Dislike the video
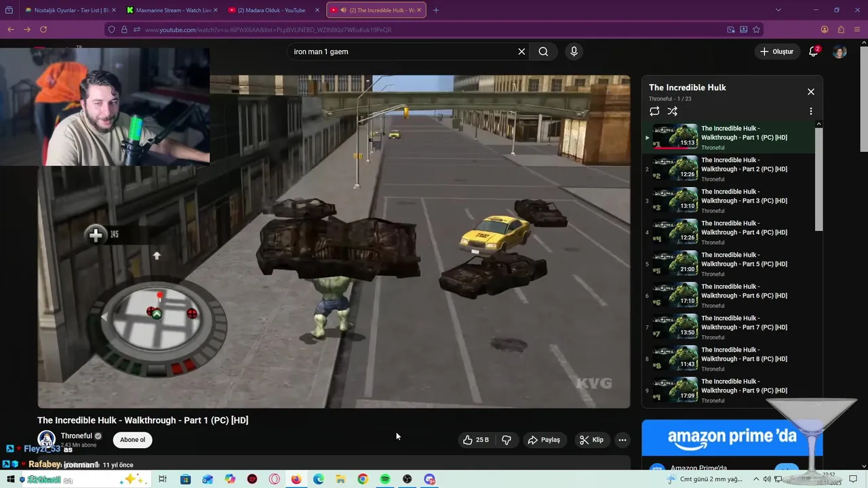This screenshot has width=868, height=488. point(507,440)
